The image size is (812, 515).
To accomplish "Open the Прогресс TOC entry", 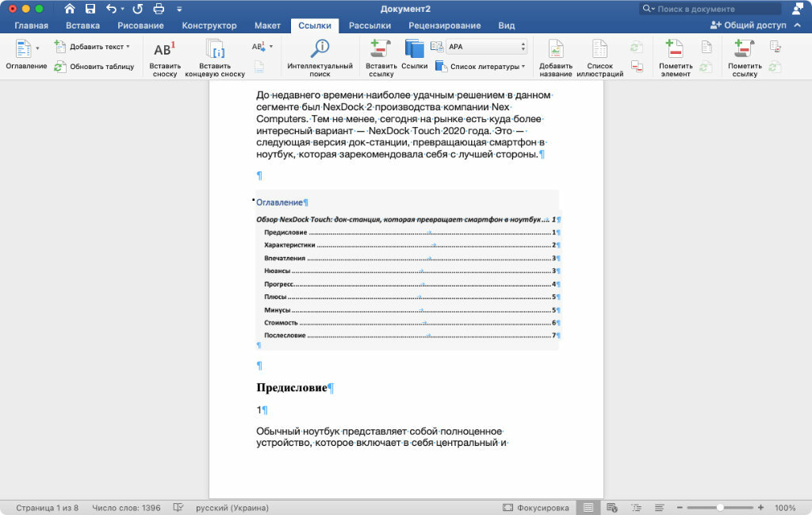I will point(409,284).
